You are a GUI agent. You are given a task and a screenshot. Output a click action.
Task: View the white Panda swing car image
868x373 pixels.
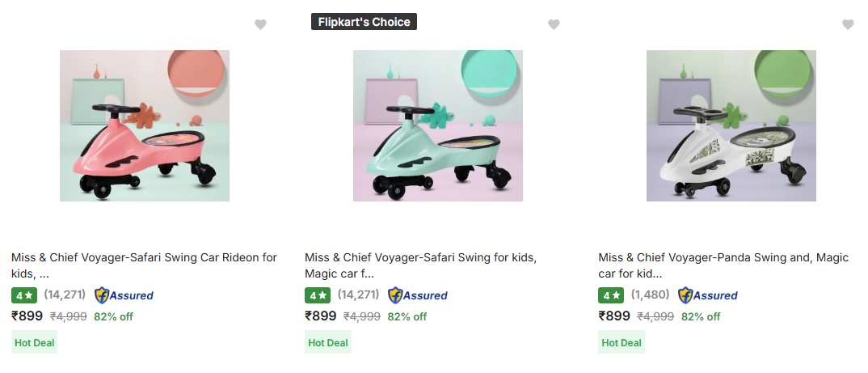tap(731, 125)
